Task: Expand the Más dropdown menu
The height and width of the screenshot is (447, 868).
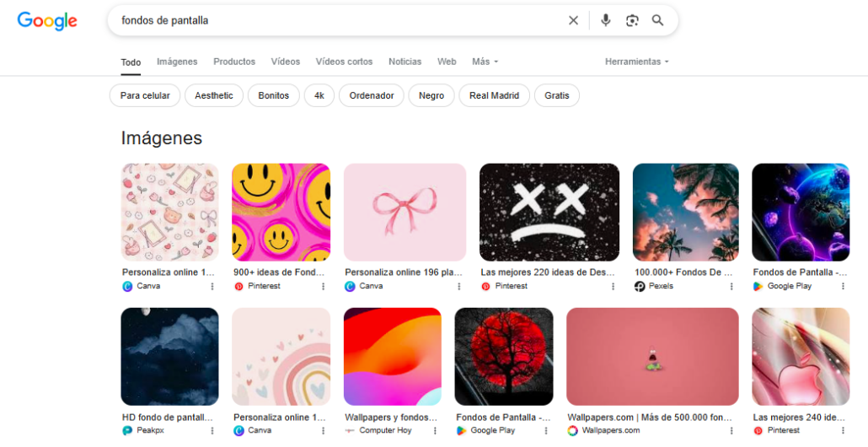Action: tap(485, 62)
